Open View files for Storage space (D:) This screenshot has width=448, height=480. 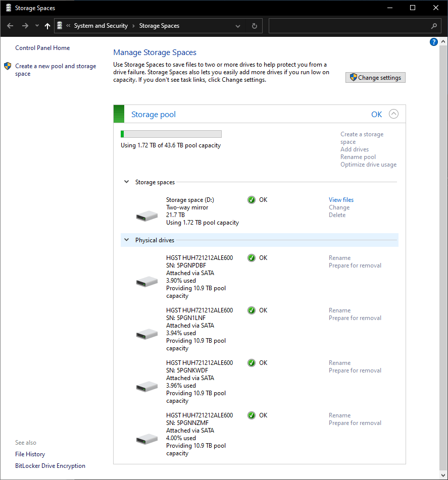[x=341, y=200]
